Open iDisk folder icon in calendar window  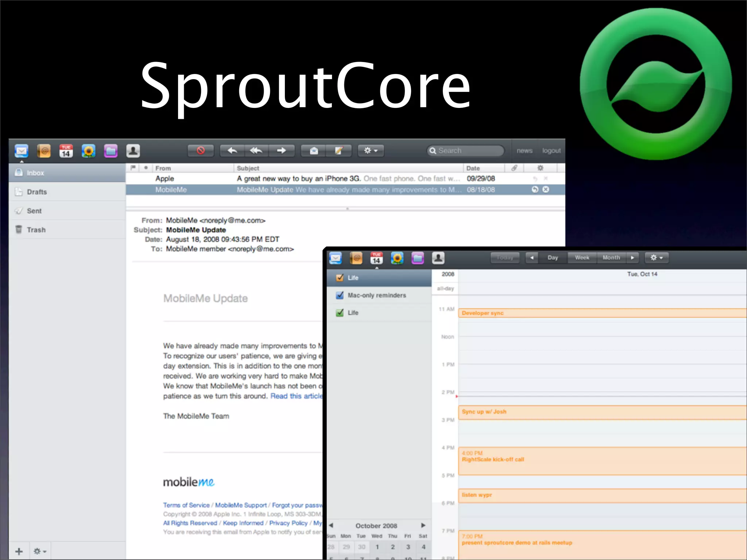coord(418,258)
